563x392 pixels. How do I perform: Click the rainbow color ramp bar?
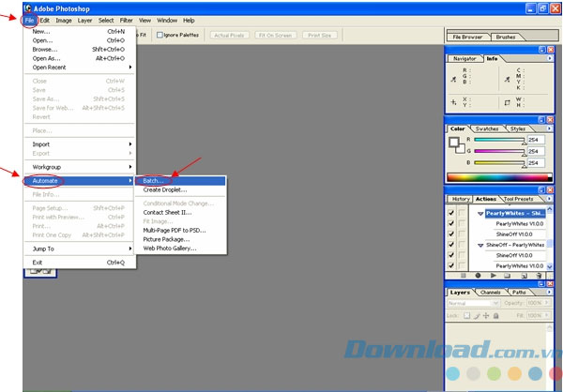click(499, 177)
